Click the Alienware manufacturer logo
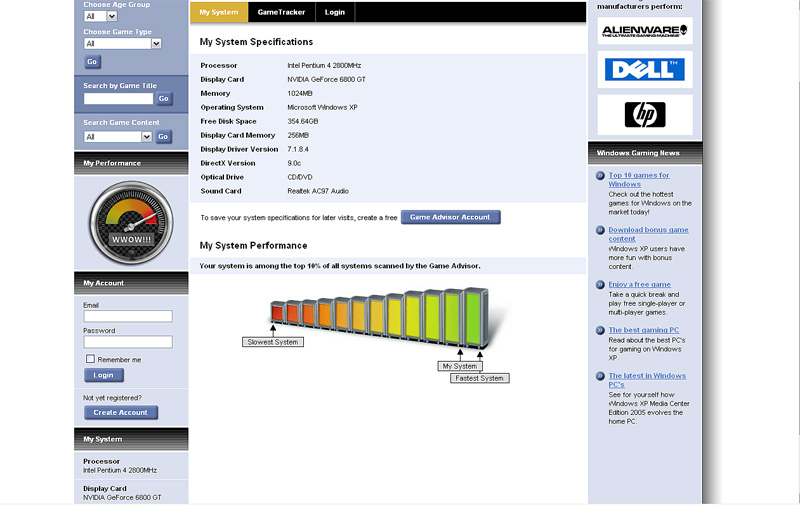800x505 pixels. pyautogui.click(x=645, y=31)
